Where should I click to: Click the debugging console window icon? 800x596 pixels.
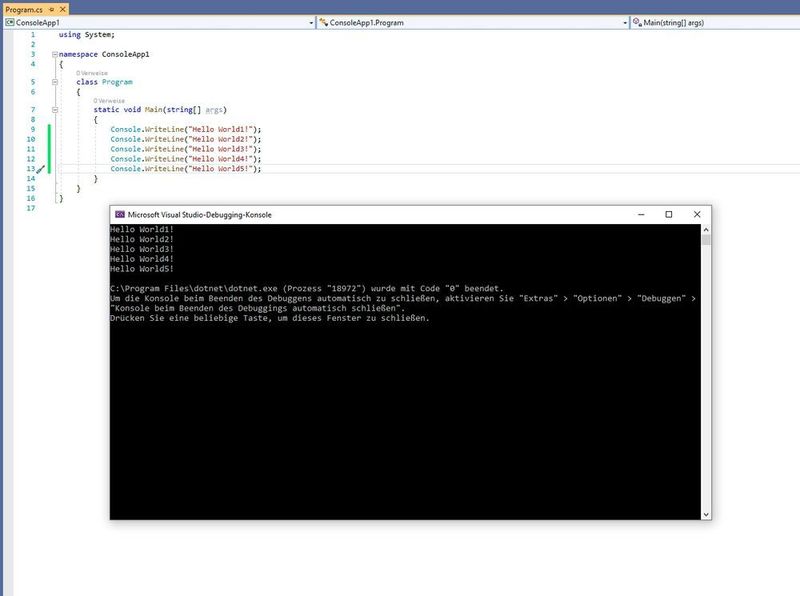tap(120, 215)
